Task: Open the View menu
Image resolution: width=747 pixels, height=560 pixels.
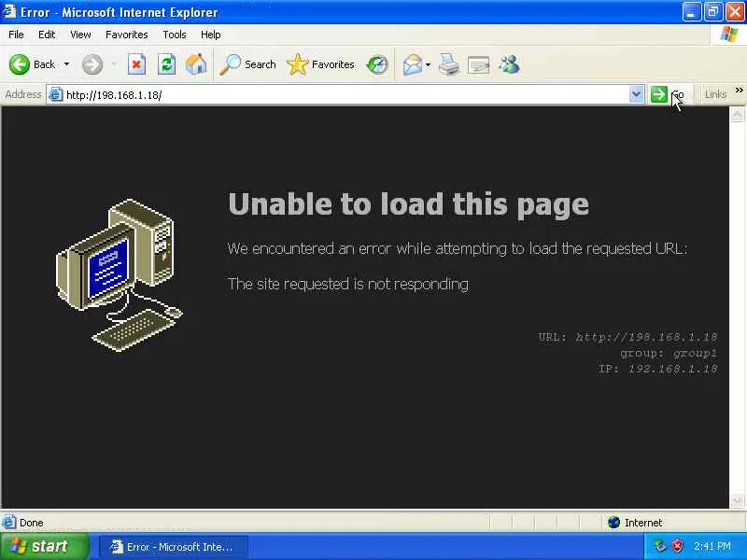Action: 80,35
